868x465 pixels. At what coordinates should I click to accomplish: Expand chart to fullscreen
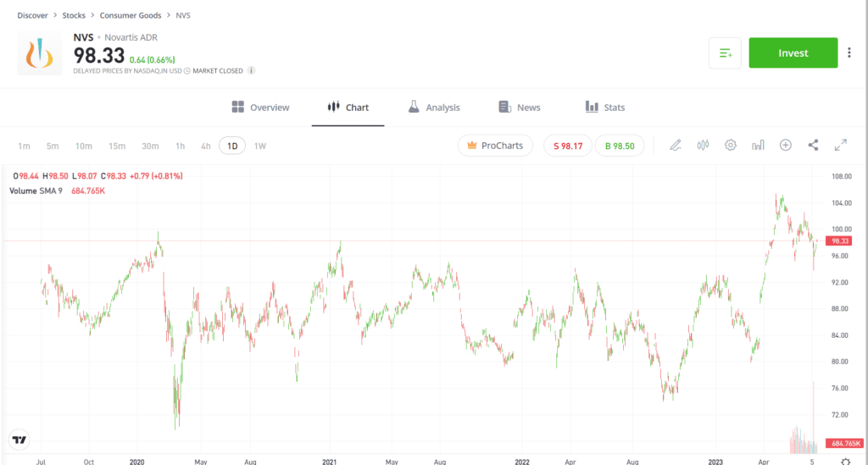[841, 146]
